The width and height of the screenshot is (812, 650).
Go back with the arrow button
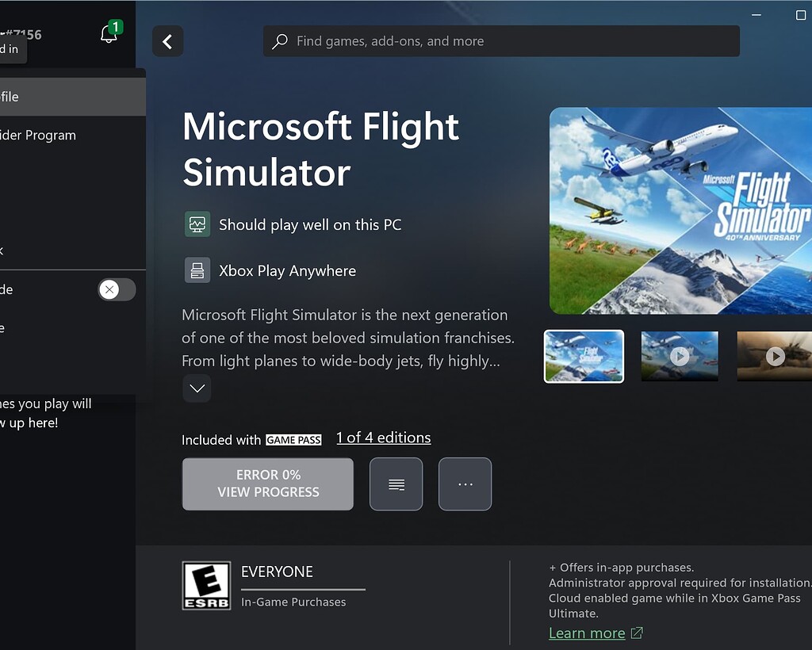pyautogui.click(x=167, y=42)
